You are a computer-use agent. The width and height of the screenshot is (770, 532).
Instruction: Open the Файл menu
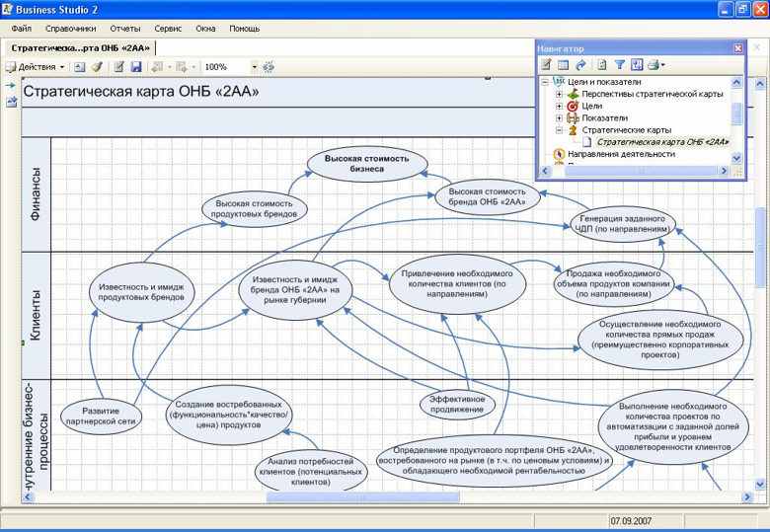click(21, 29)
